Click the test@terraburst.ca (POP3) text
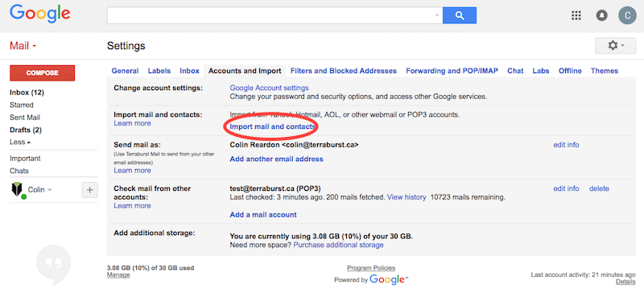This screenshot has width=644, height=298. (x=275, y=188)
